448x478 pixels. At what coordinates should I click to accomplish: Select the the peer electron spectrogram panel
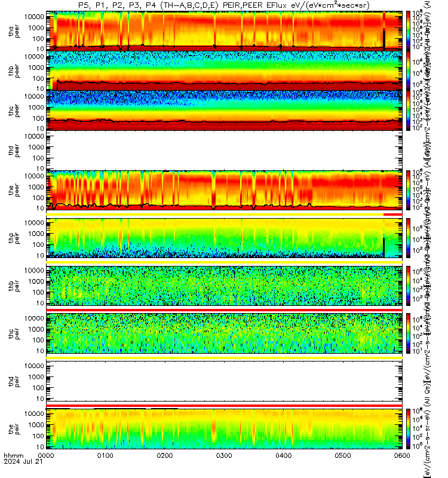click(x=225, y=190)
